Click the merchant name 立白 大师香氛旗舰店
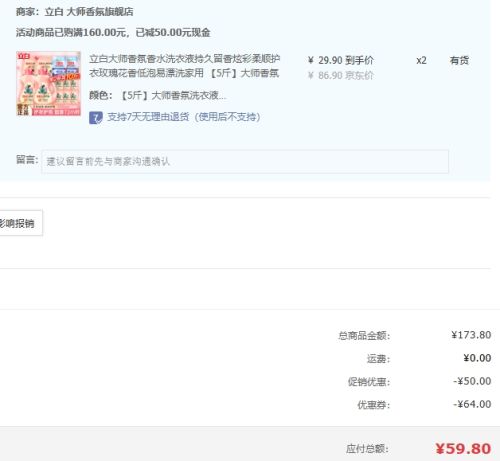This screenshot has height=461, width=500. (x=89, y=12)
